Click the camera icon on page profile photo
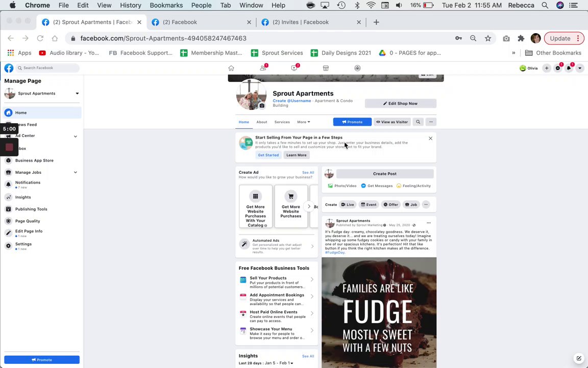 (262, 105)
